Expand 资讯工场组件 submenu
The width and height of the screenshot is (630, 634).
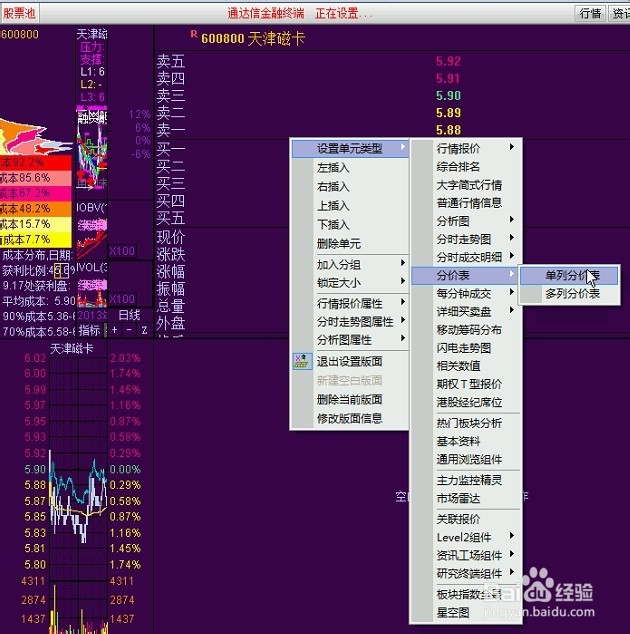pyautogui.click(x=467, y=555)
